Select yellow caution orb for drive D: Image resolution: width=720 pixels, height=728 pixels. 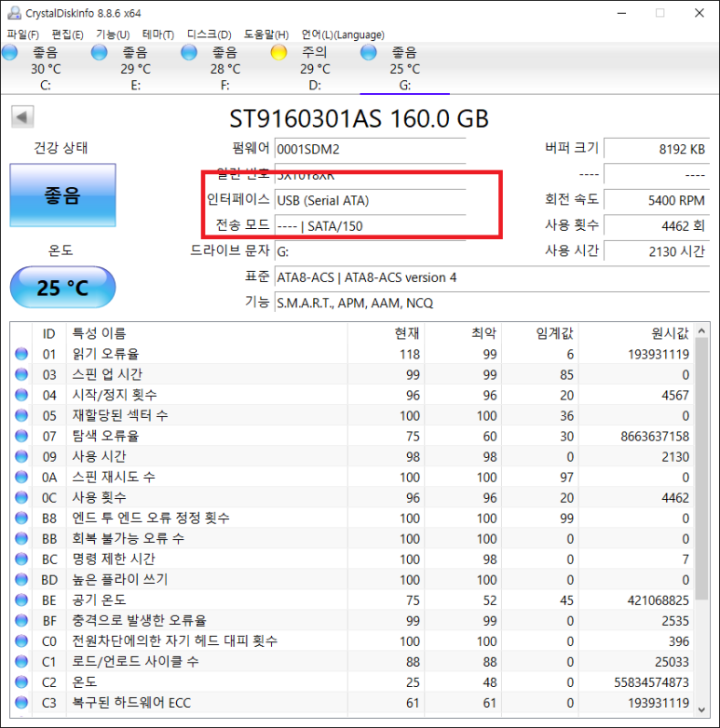pyautogui.click(x=278, y=52)
